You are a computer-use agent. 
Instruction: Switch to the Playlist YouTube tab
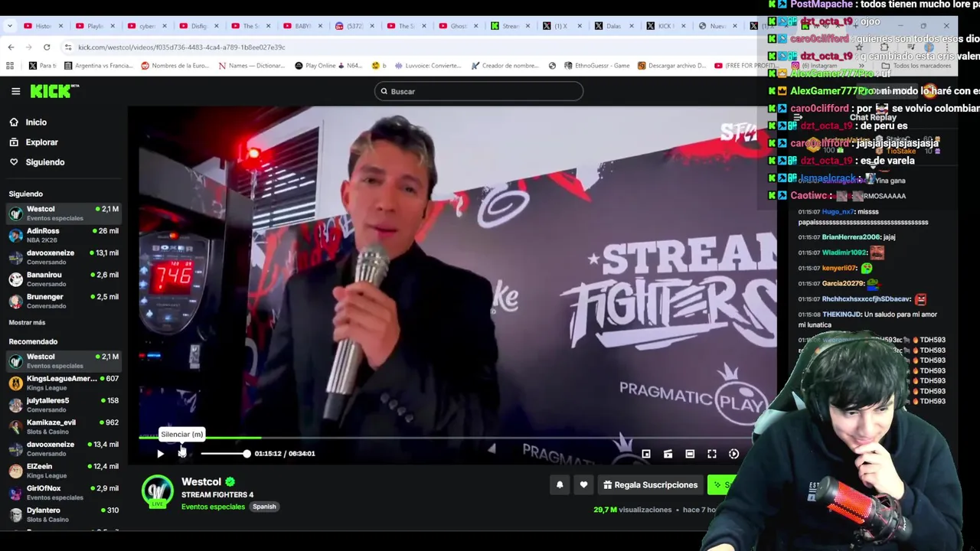(94, 26)
